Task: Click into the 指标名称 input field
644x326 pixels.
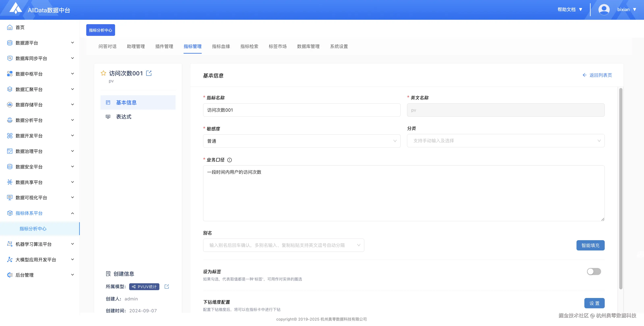Action: [301, 110]
